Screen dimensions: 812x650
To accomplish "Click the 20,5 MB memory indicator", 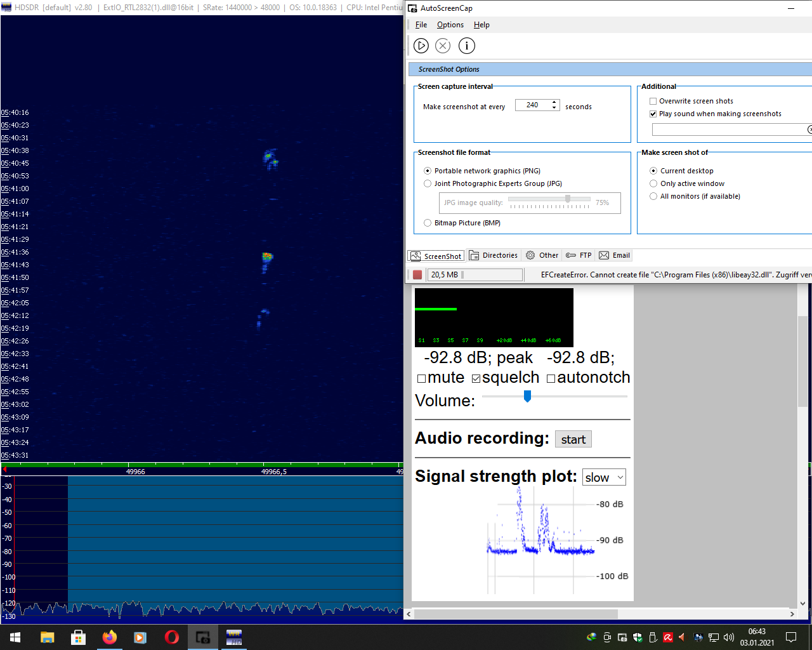I will 475,275.
